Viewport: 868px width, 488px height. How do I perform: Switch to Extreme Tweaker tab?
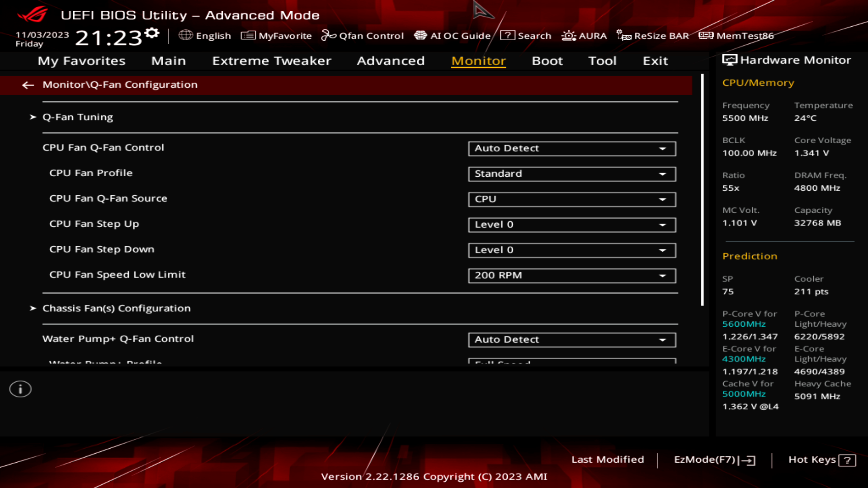click(272, 60)
